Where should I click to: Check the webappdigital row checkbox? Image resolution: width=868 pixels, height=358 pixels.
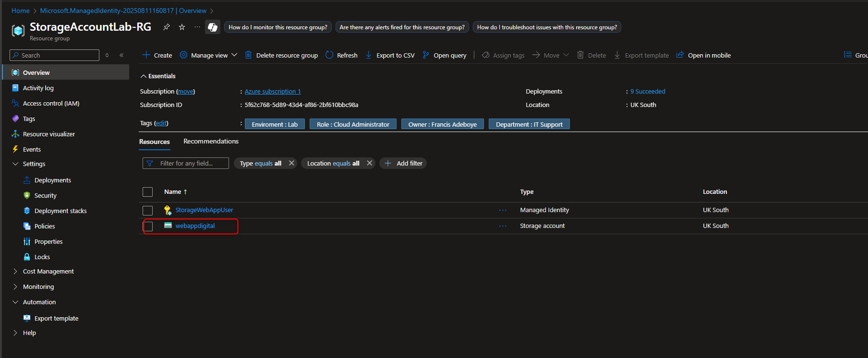148,227
